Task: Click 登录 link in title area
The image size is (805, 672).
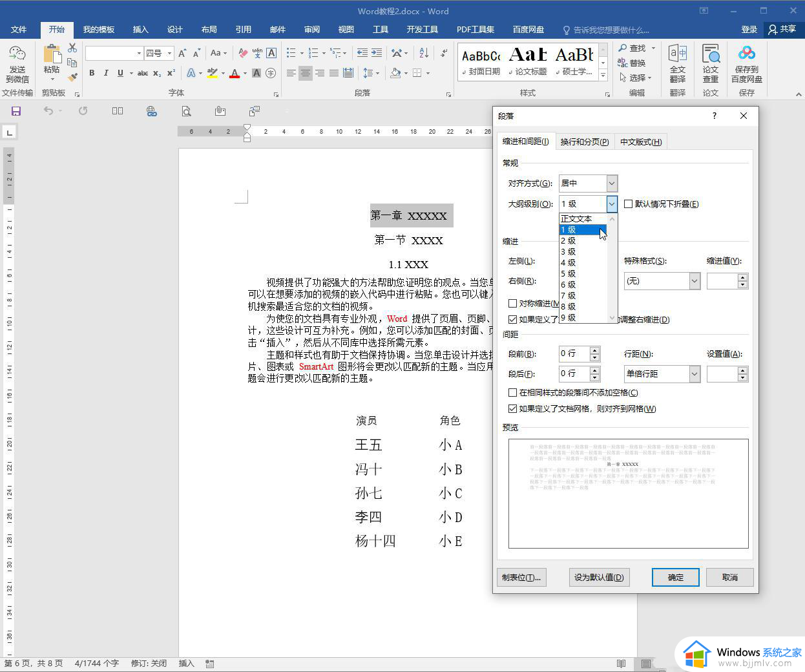Action: click(x=749, y=30)
